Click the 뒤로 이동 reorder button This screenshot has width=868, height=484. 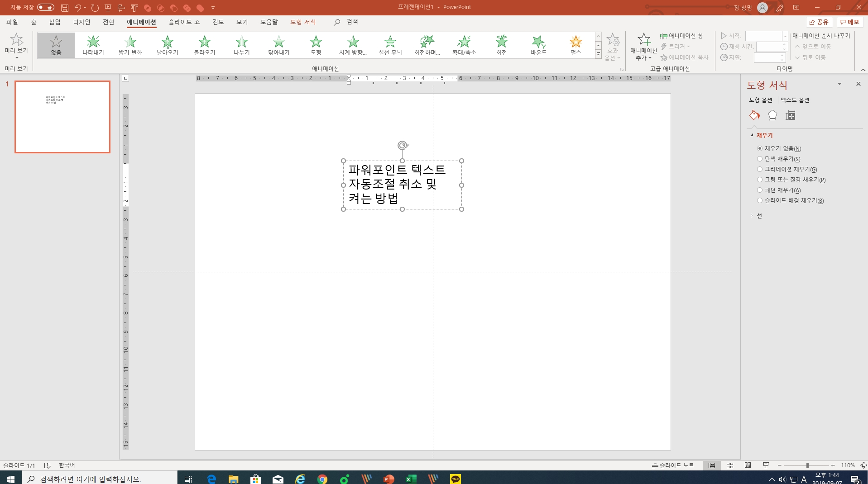coord(810,57)
